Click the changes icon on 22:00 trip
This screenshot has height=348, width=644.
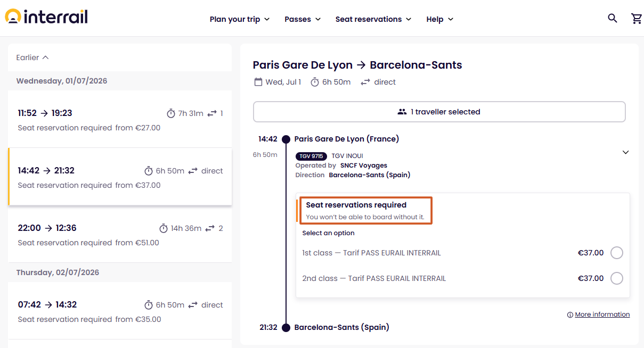click(210, 228)
